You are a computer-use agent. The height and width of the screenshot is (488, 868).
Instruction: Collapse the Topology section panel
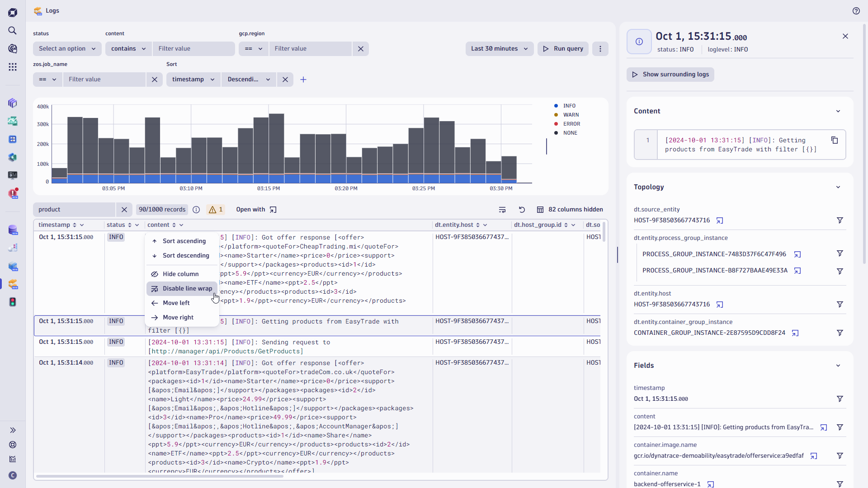coord(838,187)
